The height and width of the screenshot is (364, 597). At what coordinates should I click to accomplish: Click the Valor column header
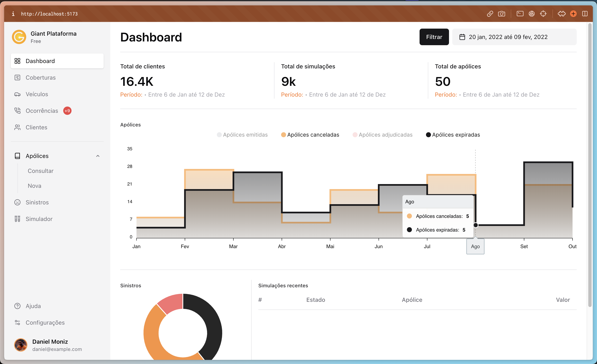(x=563, y=300)
